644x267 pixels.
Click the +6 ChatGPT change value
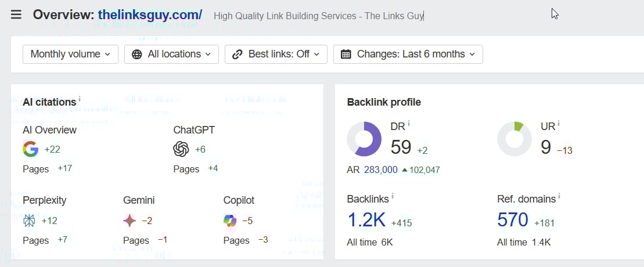200,150
